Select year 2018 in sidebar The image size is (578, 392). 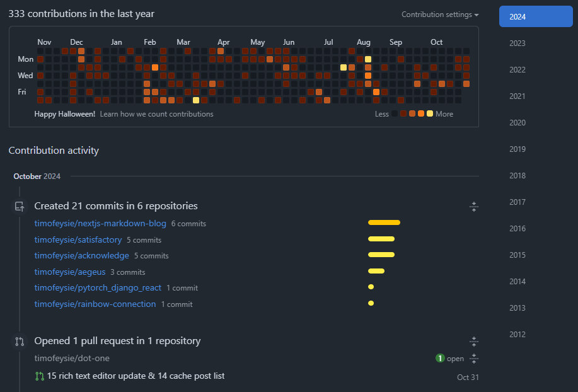[517, 176]
